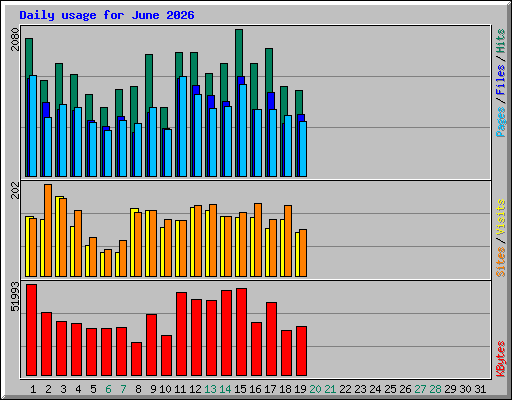Image resolution: width=512 pixels, height=400 pixels.
Task: Click the yellow Visits bar for day 3
Action: coord(57,236)
